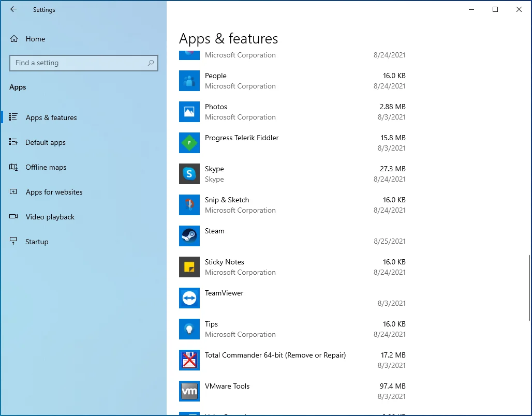Select the Sticky Notes entry name

pyautogui.click(x=224, y=262)
